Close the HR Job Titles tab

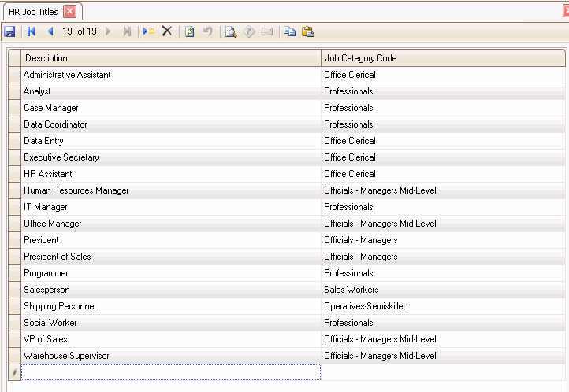(69, 11)
